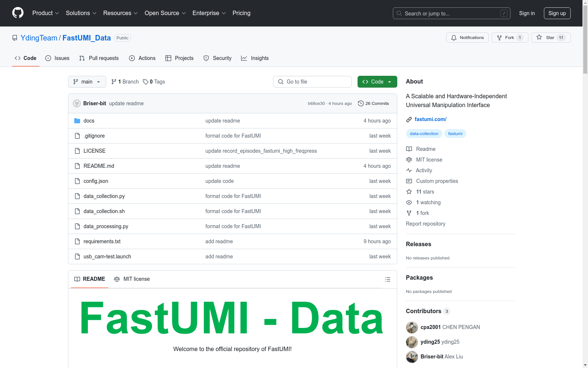Open the fastumi.com/ website link
This screenshot has height=368, width=588.
pos(430,119)
